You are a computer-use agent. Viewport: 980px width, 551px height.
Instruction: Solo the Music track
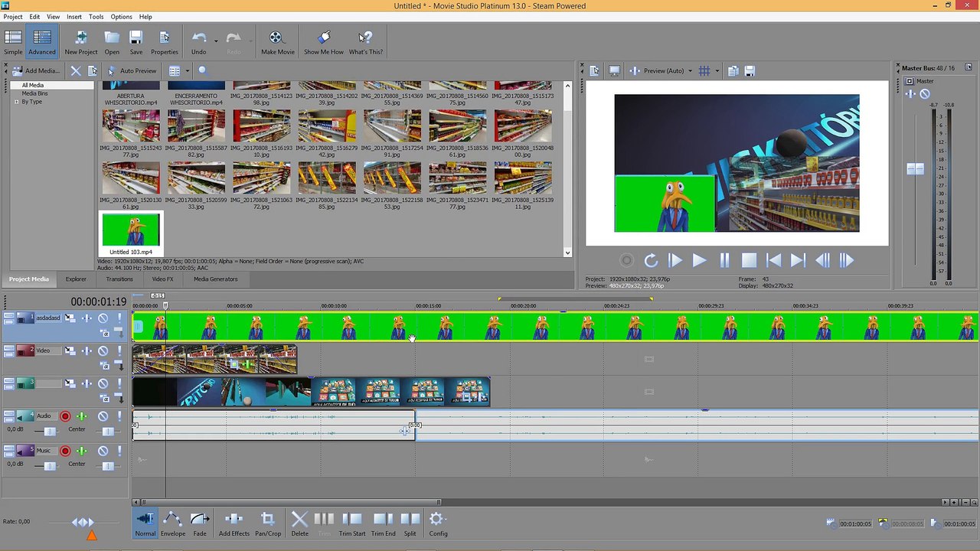coord(118,451)
